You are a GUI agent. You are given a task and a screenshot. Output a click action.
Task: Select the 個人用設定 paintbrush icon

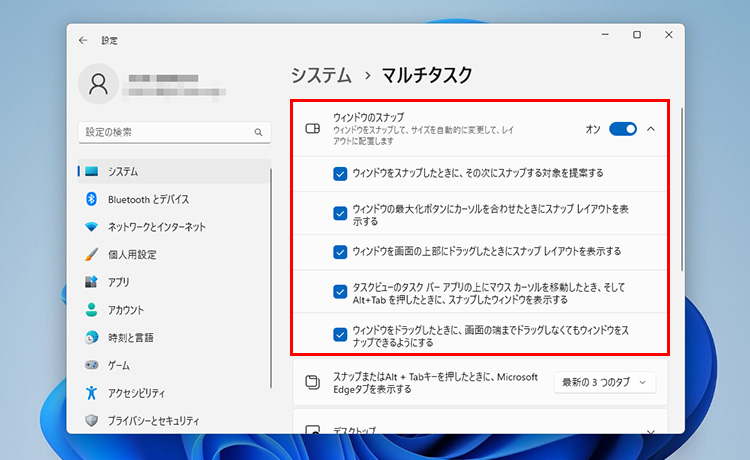tap(92, 254)
